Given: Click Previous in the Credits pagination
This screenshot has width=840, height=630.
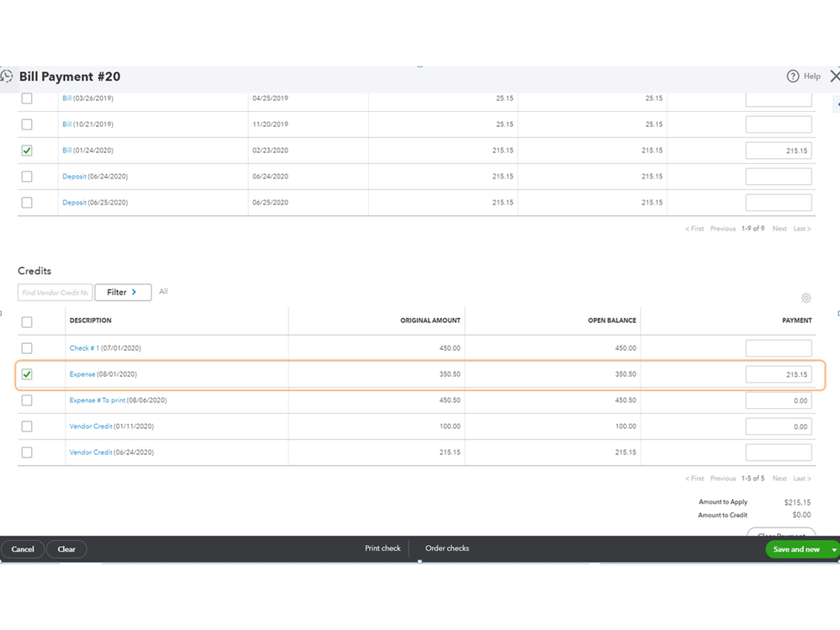Looking at the screenshot, I should (722, 479).
